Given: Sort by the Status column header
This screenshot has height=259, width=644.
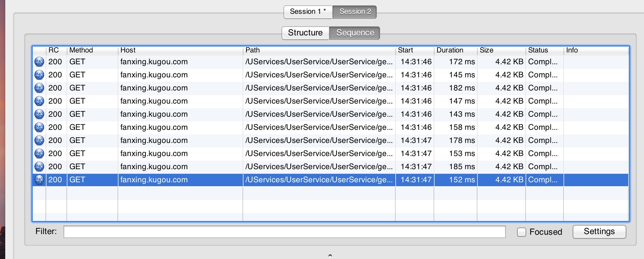Looking at the screenshot, I should tap(545, 50).
